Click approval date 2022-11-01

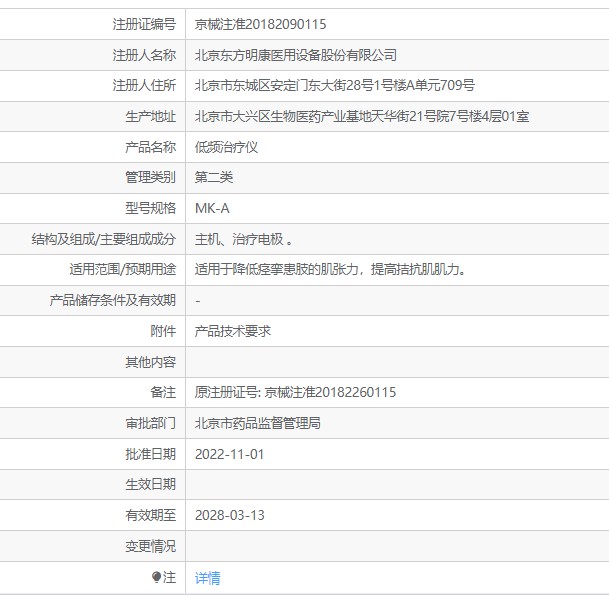pyautogui.click(x=229, y=454)
